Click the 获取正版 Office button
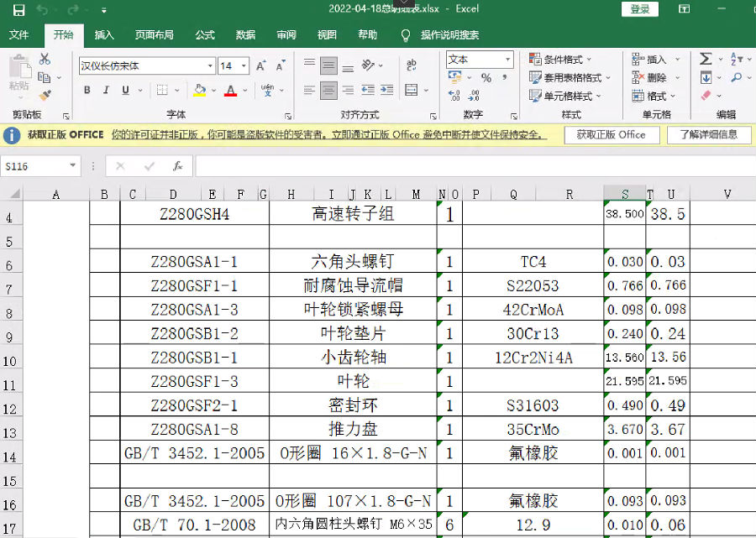The width and height of the screenshot is (756, 538). pos(610,134)
